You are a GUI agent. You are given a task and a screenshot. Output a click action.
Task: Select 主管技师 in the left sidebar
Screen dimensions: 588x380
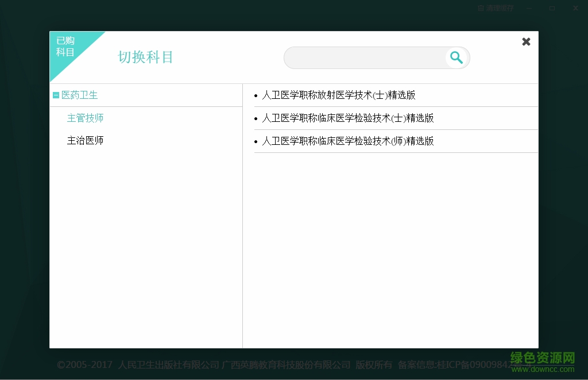[86, 118]
